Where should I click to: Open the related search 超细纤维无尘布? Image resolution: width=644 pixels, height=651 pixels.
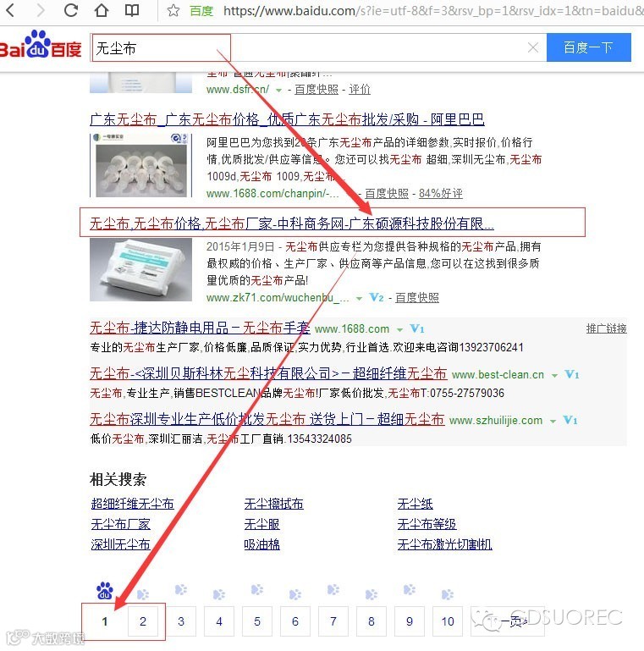click(132, 504)
